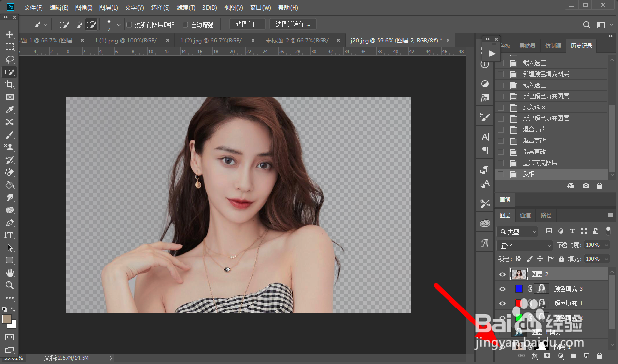Select the Crop tool
This screenshot has height=364, width=618.
coord(9,84)
